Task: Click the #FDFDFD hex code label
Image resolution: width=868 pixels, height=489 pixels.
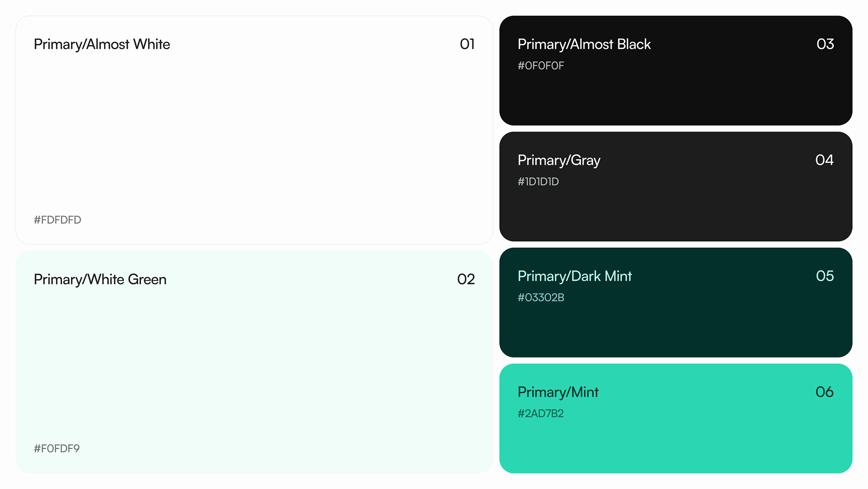Action: (x=57, y=220)
